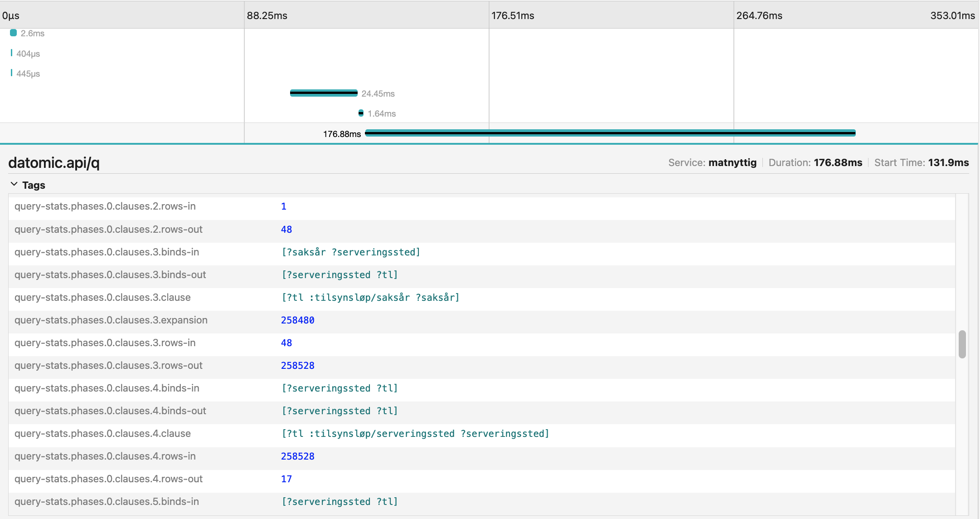Click the 264.76ms timeline tick label
The width and height of the screenshot is (980, 519).
[x=759, y=15]
